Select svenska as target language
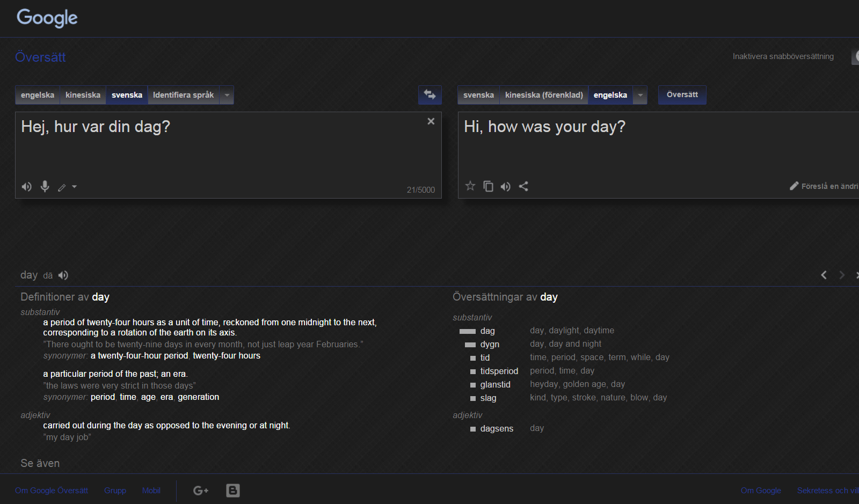The image size is (859, 504). (x=478, y=95)
